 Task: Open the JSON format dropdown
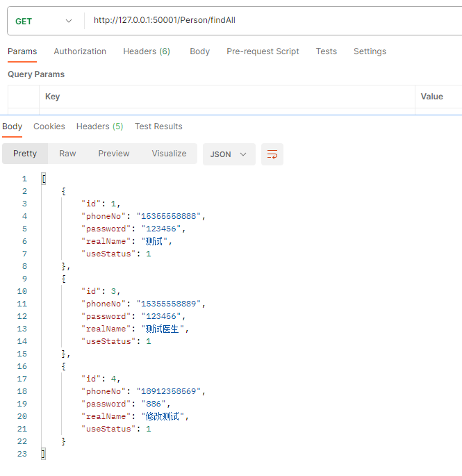pyautogui.click(x=229, y=154)
